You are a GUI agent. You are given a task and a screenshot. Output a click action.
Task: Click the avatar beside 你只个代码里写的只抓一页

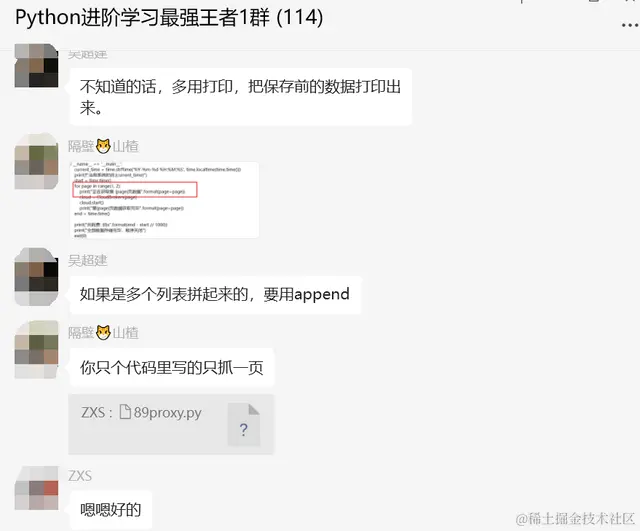coord(36,349)
